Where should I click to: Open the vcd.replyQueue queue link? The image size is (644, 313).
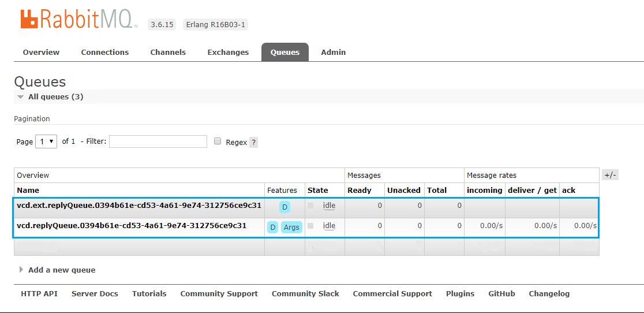[132, 226]
